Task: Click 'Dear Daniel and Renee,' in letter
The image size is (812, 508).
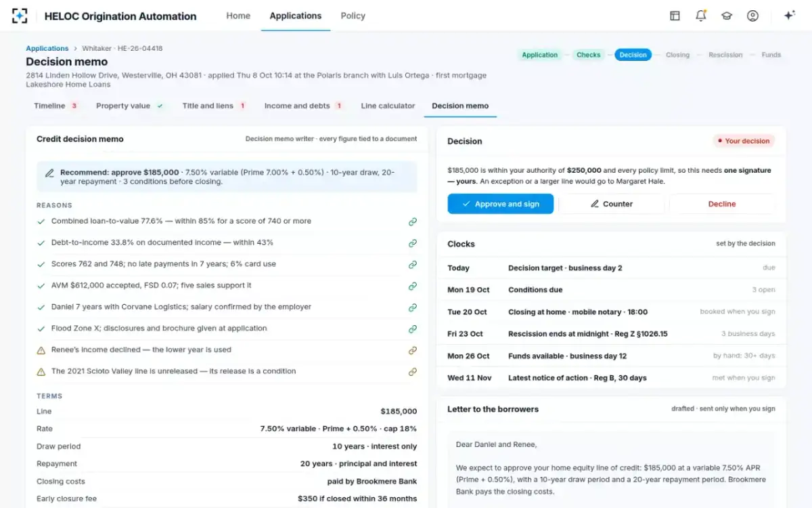Action: tap(496, 445)
